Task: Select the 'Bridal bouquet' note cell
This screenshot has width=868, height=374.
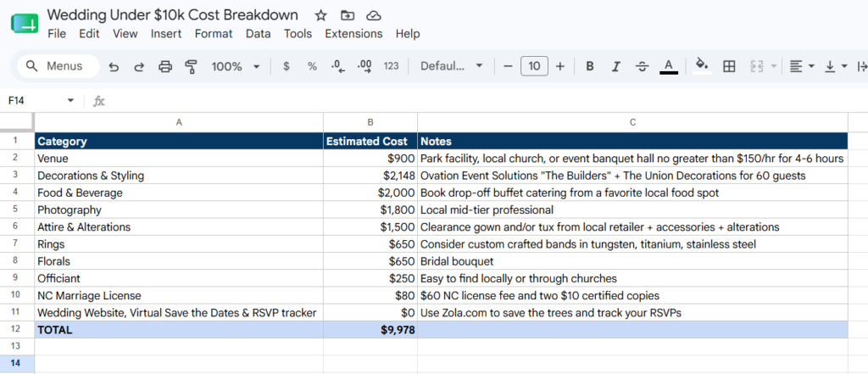Action: (x=632, y=261)
